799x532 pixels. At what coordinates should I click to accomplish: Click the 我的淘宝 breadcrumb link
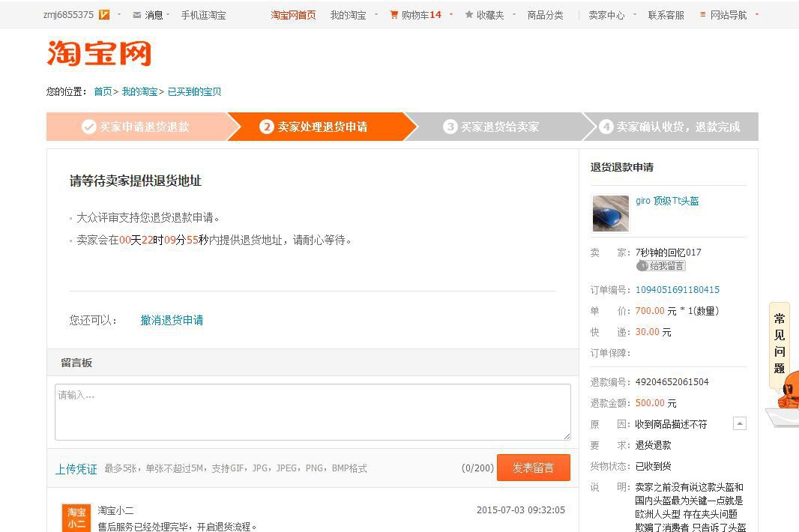tap(139, 91)
